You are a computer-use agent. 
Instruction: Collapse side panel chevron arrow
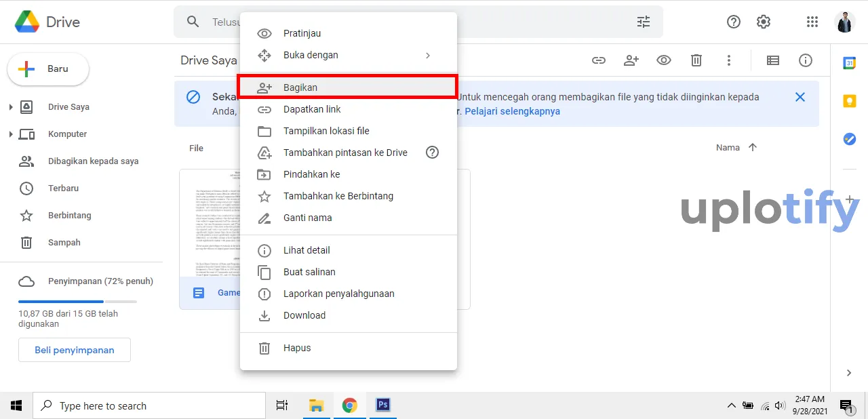tap(849, 373)
